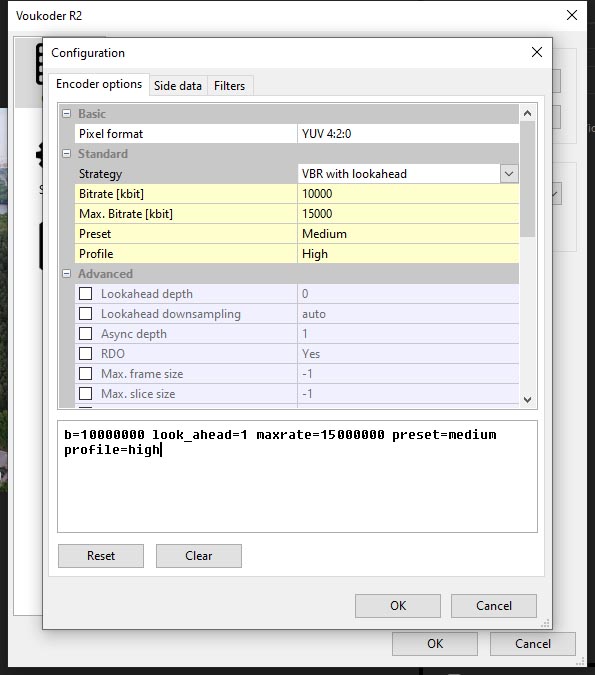The width and height of the screenshot is (595, 675).
Task: Click the Bitrate value 10000
Action: [408, 194]
